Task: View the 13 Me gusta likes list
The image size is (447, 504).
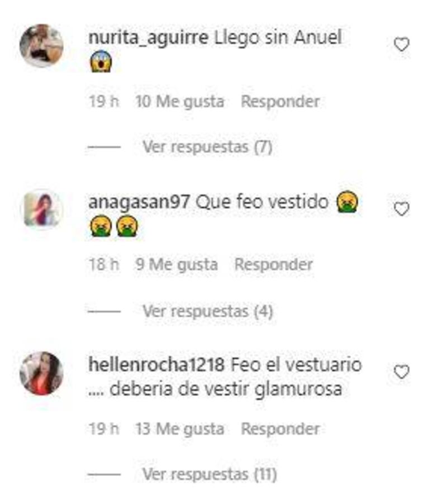Action: pos(179,429)
